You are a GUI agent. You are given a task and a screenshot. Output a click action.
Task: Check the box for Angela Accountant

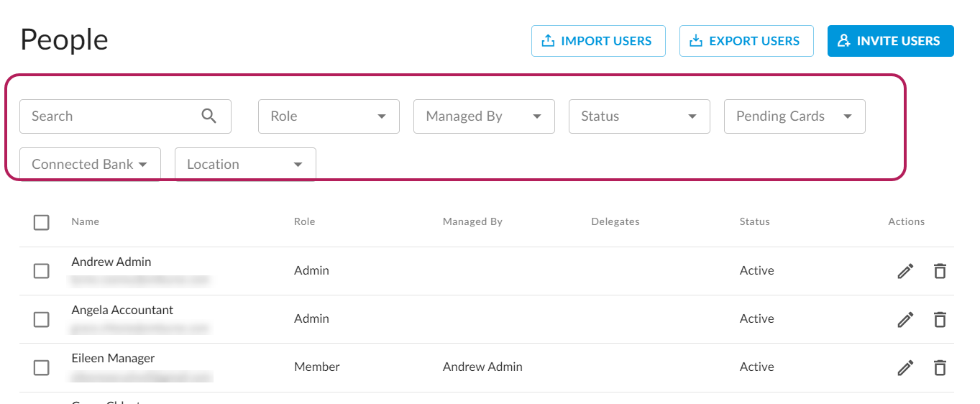pyautogui.click(x=42, y=319)
